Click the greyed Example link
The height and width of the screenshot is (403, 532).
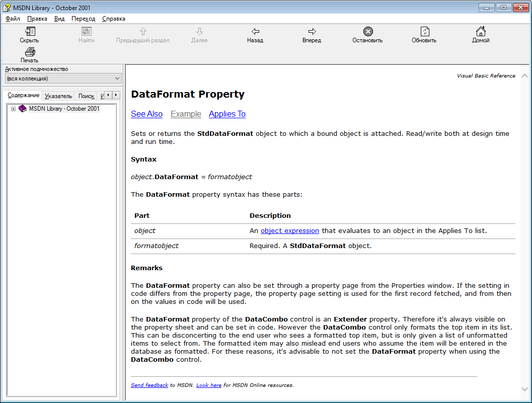186,114
